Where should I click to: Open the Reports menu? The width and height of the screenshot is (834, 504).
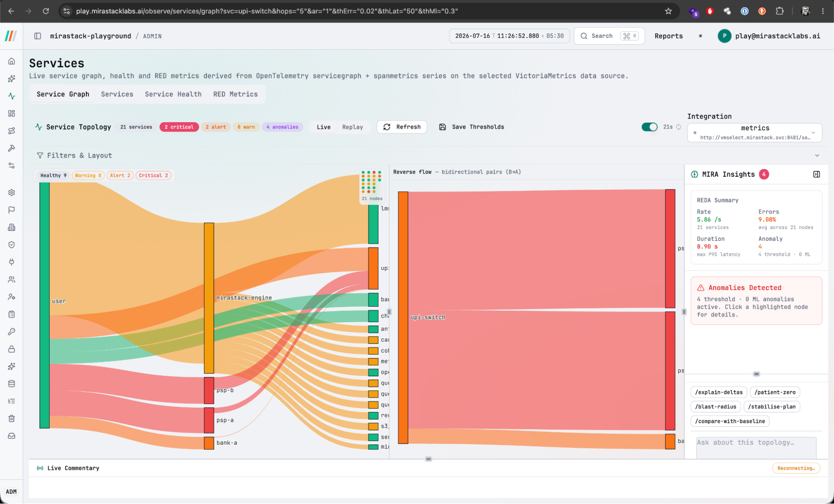coord(668,36)
